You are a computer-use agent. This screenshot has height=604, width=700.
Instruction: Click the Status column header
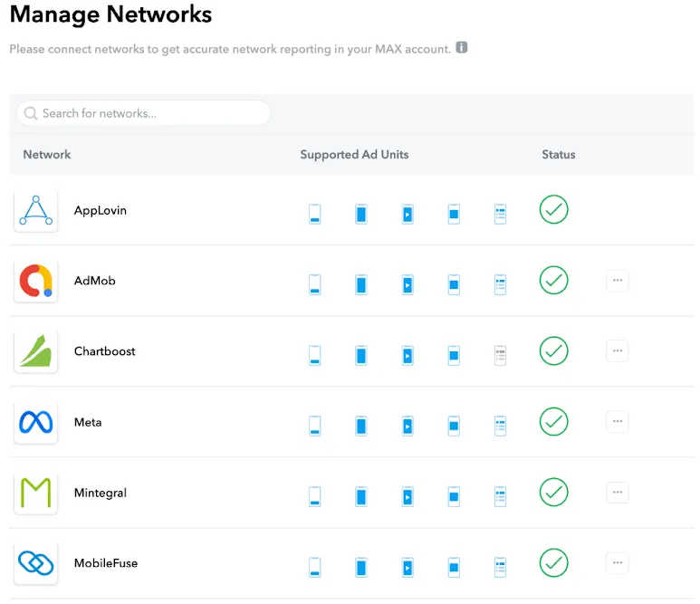pyautogui.click(x=559, y=155)
